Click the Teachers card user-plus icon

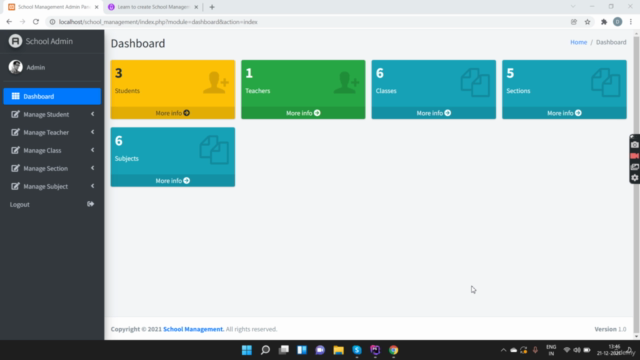(x=346, y=83)
